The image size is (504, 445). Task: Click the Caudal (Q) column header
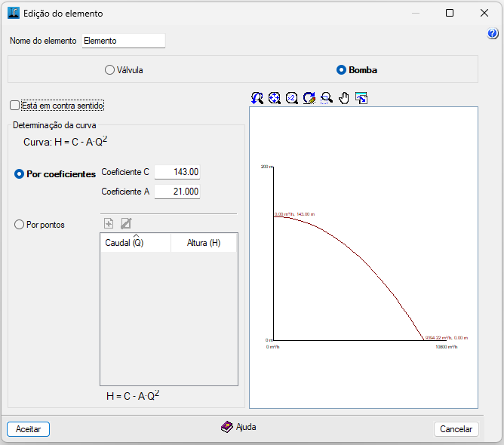(135, 243)
